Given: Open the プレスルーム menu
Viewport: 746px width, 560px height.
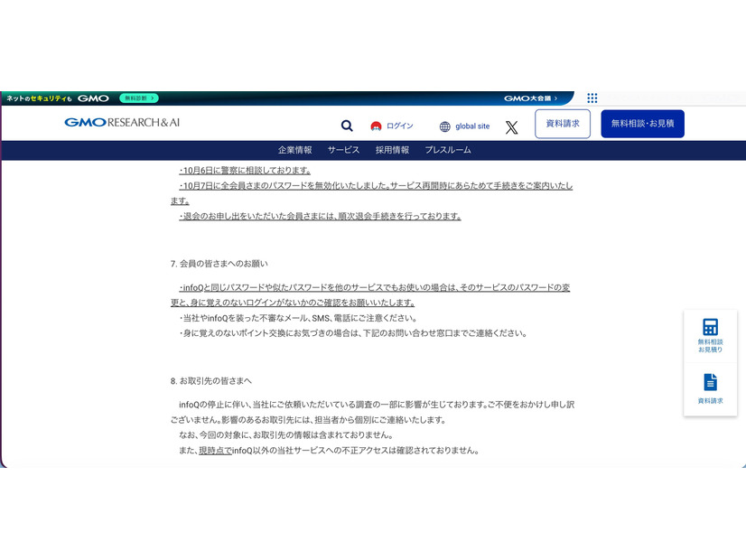Looking at the screenshot, I should 448,150.
